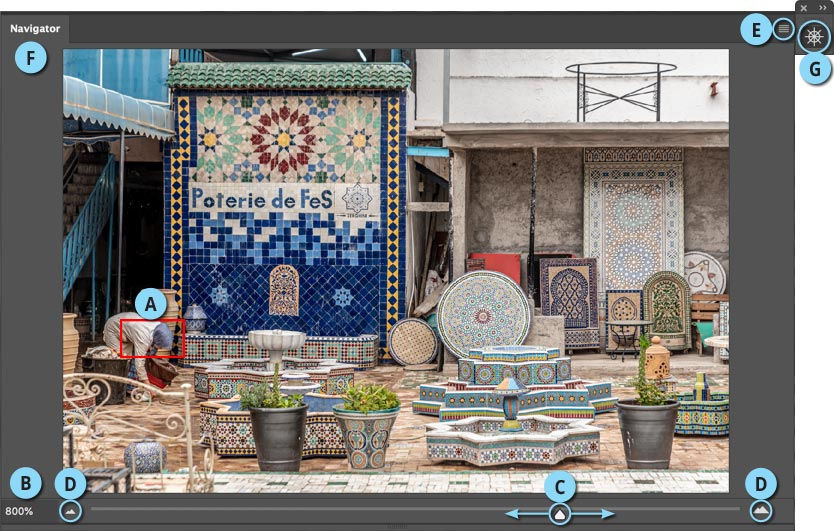This screenshot has height=531, width=834.
Task: Close the panel group with the X button
Action: point(804,8)
